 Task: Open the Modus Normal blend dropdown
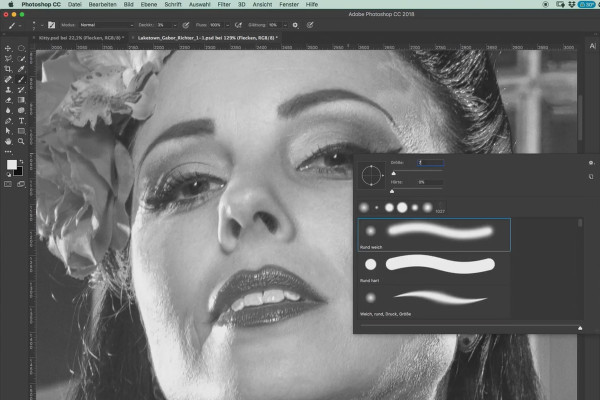(x=106, y=25)
